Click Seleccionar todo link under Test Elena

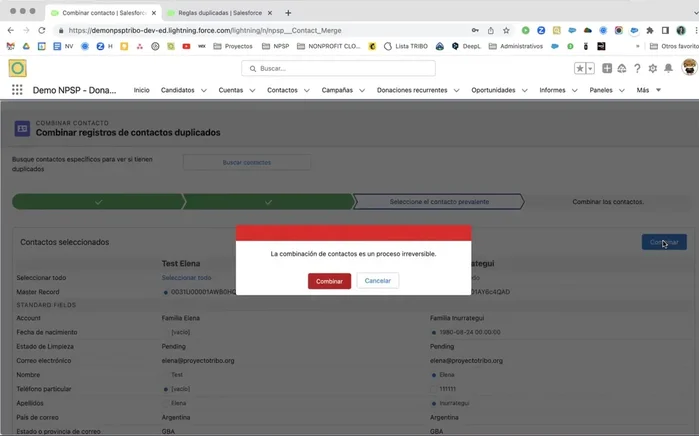pos(186,278)
